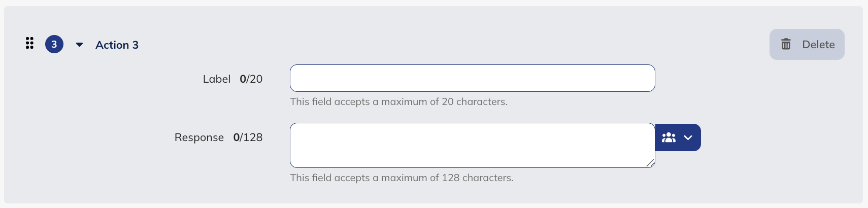This screenshot has height=208, width=868.
Task: Click inside the Response text area
Action: (472, 145)
